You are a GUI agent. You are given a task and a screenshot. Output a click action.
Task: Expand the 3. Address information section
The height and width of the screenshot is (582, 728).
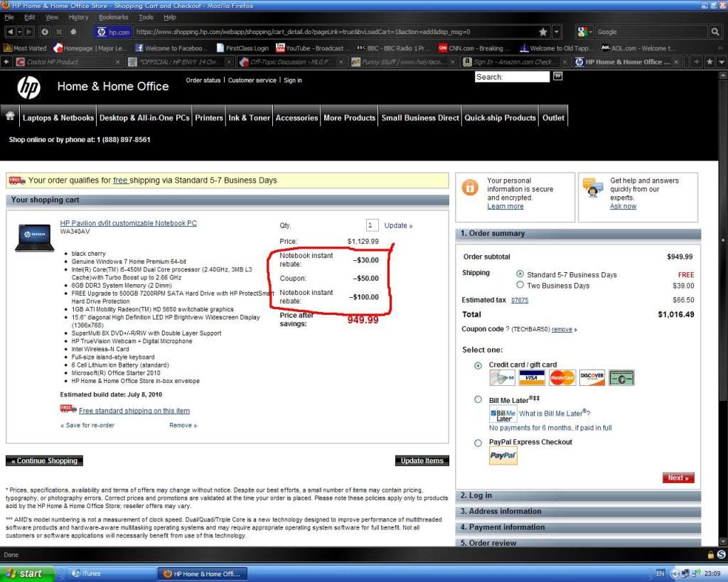[578, 512]
